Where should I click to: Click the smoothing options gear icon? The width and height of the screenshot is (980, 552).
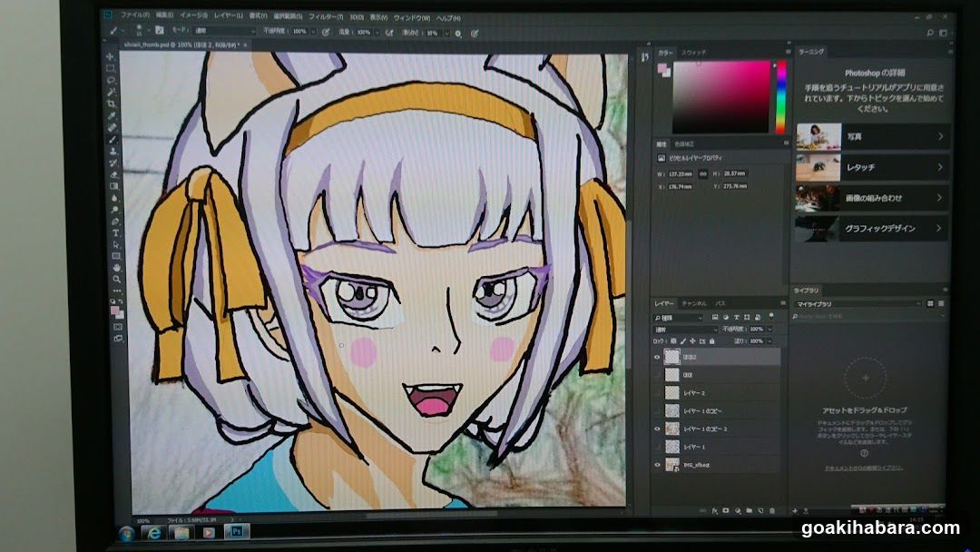pyautogui.click(x=457, y=33)
